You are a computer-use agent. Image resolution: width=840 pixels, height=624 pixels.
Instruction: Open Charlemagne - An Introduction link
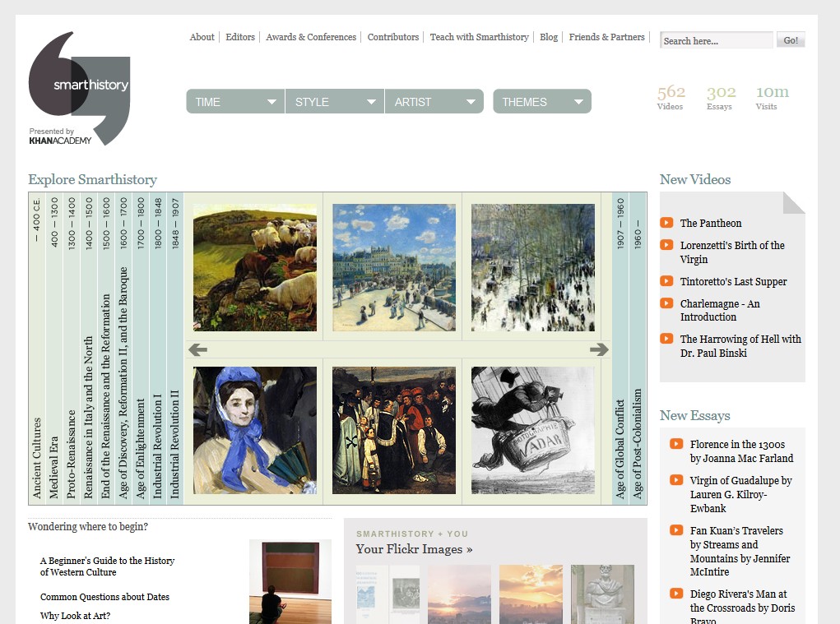(720, 311)
